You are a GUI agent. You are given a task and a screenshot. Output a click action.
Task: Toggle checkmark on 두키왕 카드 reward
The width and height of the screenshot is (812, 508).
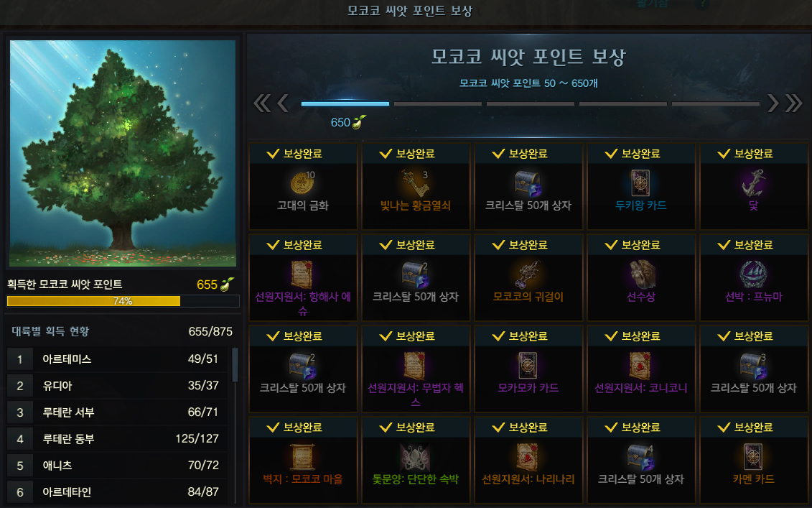611,154
